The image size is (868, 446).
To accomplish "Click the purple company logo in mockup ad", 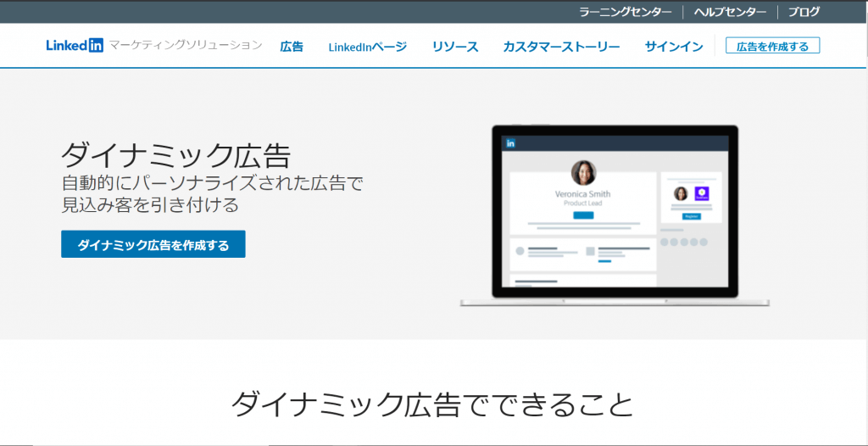I will tap(702, 194).
